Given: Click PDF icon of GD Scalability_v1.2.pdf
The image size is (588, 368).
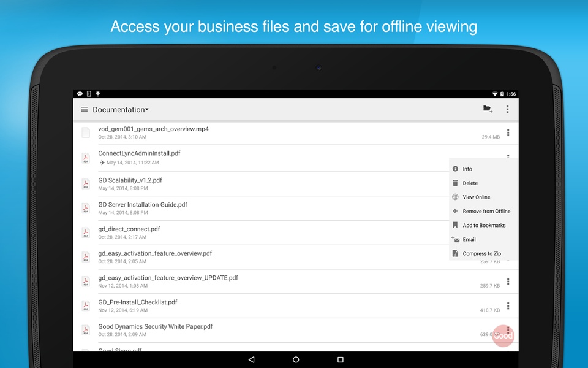Looking at the screenshot, I should pos(86,184).
